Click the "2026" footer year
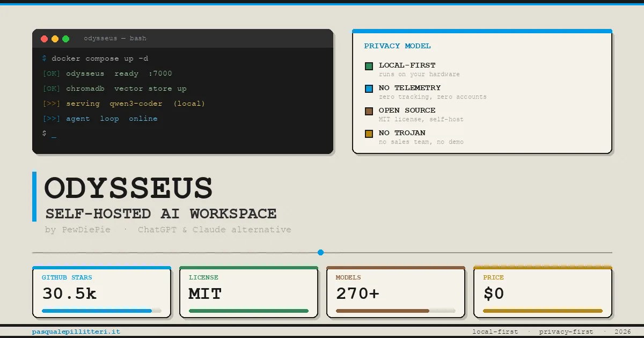 click(x=623, y=332)
